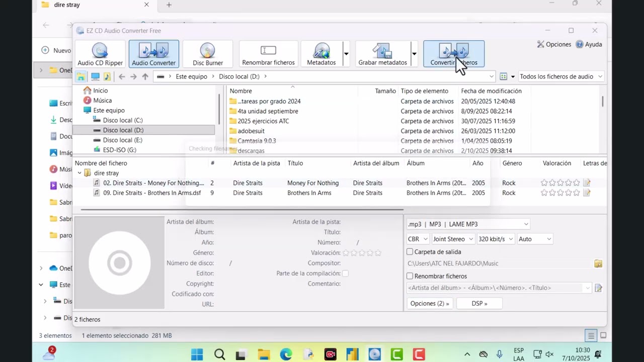644x362 pixels.
Task: Rate Brothers In Arms five stars
Action: click(x=577, y=193)
